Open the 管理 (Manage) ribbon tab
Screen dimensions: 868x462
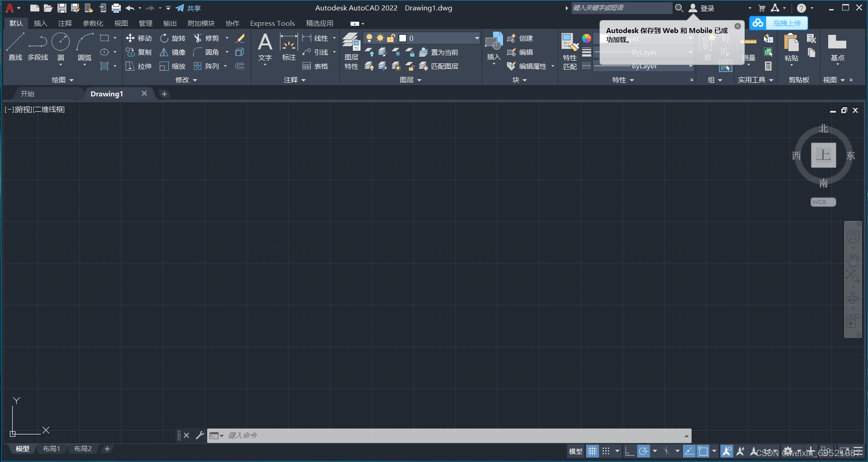click(145, 24)
